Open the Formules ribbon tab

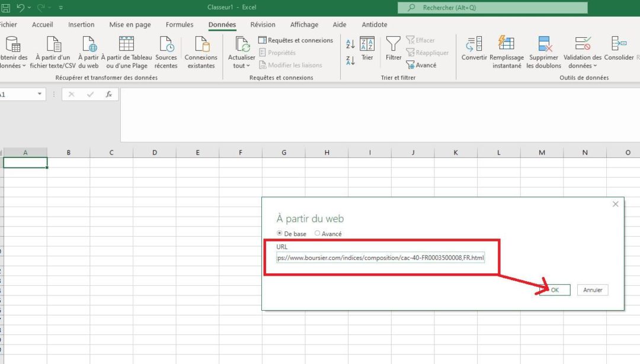[x=179, y=24]
